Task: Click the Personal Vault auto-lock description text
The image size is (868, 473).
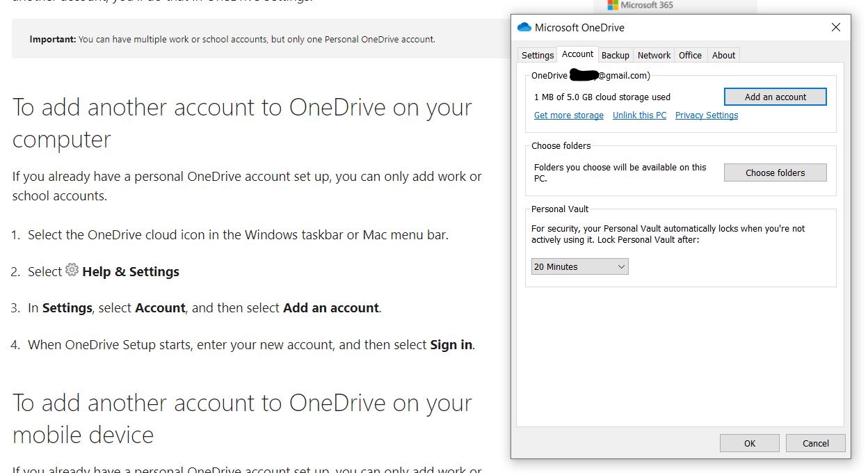Action: 669,234
